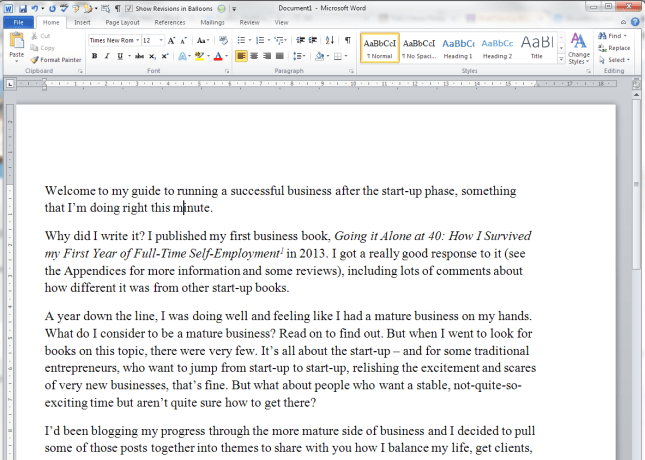
Task: Open numbering list dropdown
Action: coord(269,40)
